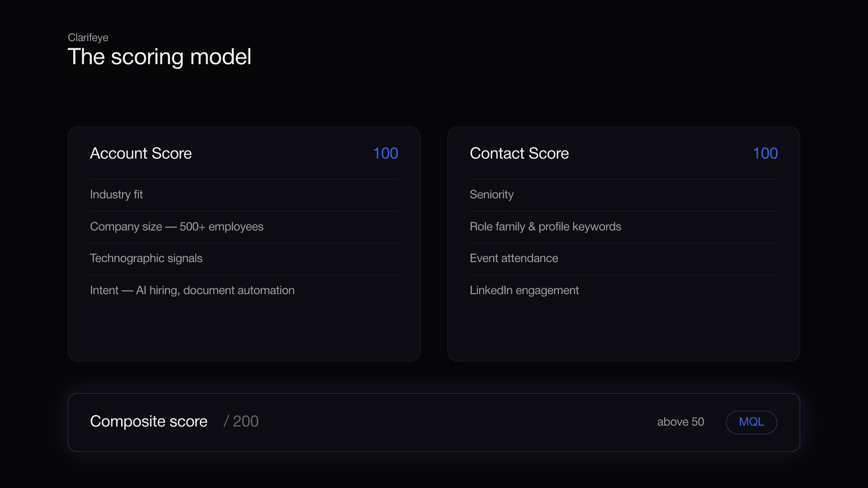The width and height of the screenshot is (868, 488).
Task: Select the Seniority row
Action: 624,195
